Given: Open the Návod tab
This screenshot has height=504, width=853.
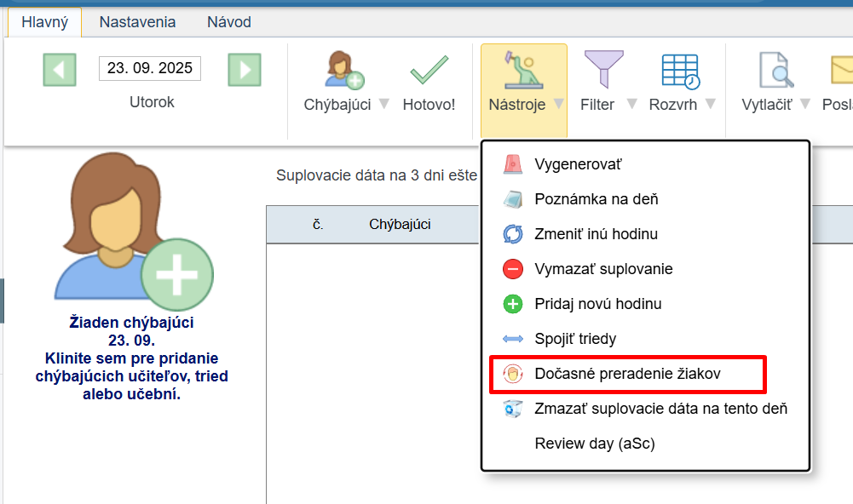Looking at the screenshot, I should (x=229, y=22).
